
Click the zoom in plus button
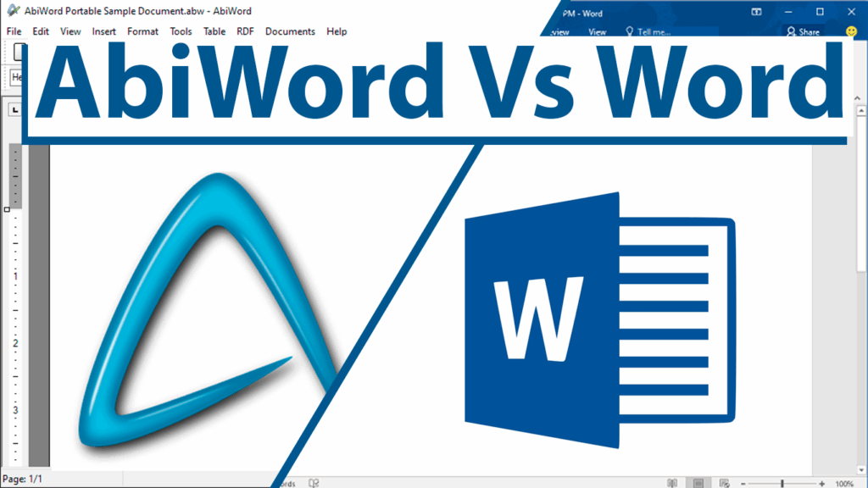click(821, 483)
